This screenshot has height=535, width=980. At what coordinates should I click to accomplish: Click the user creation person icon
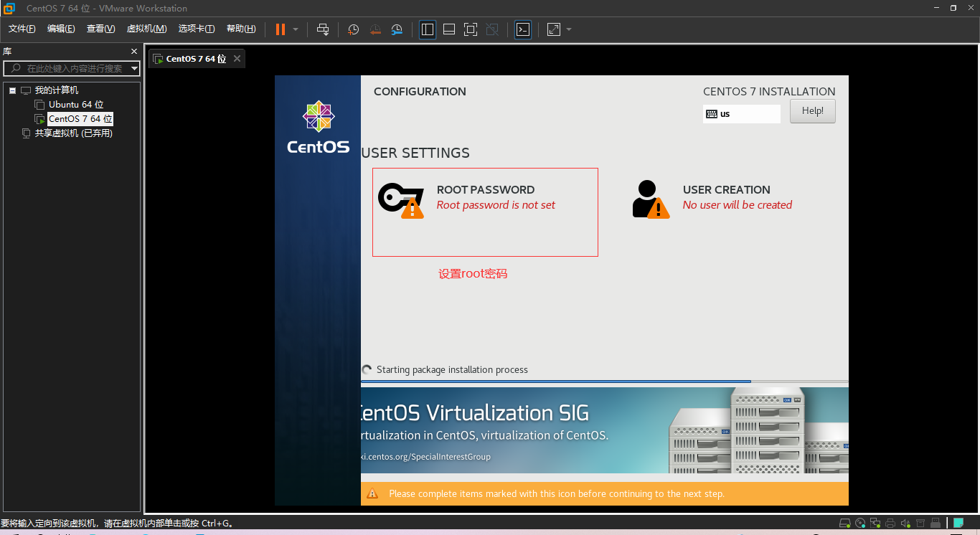651,199
